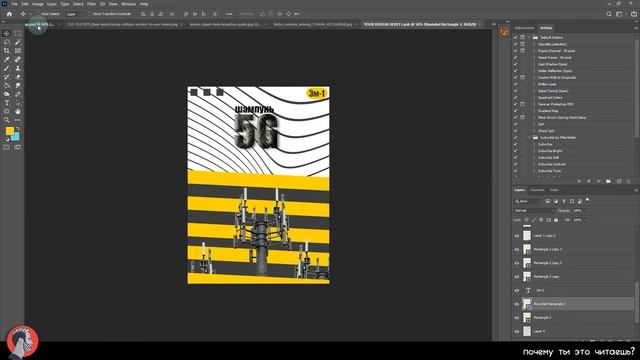The width and height of the screenshot is (640, 360).
Task: Filter layers by type layers icon
Action: pyautogui.click(x=564, y=201)
